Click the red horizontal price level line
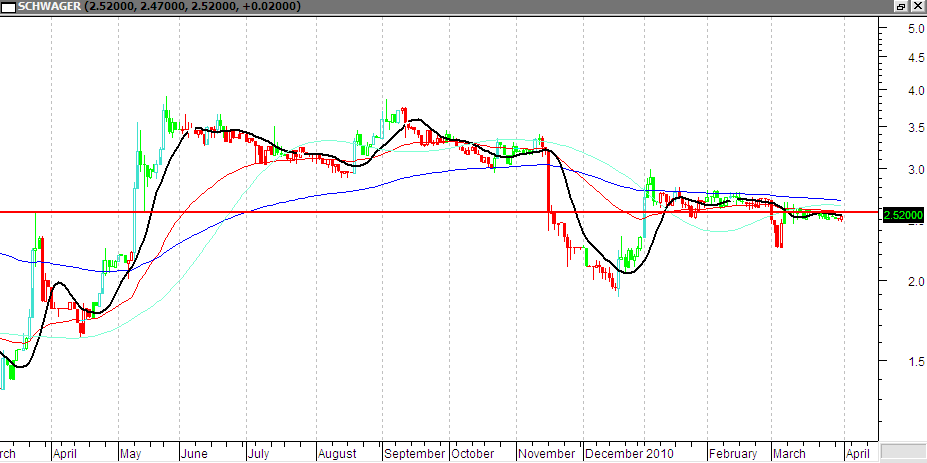Screen dimensions: 927x463 [300, 212]
